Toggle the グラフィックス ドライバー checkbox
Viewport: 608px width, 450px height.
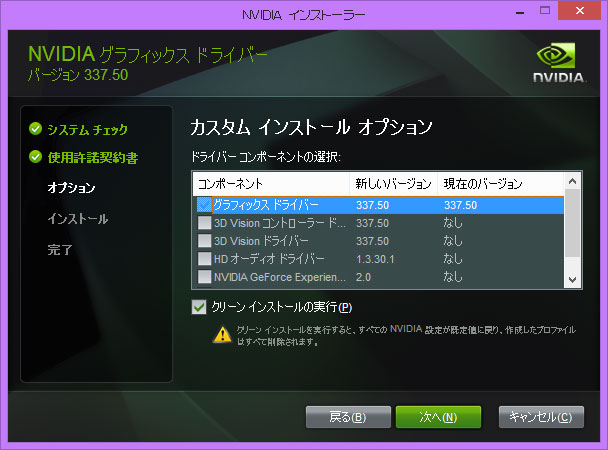click(204, 205)
